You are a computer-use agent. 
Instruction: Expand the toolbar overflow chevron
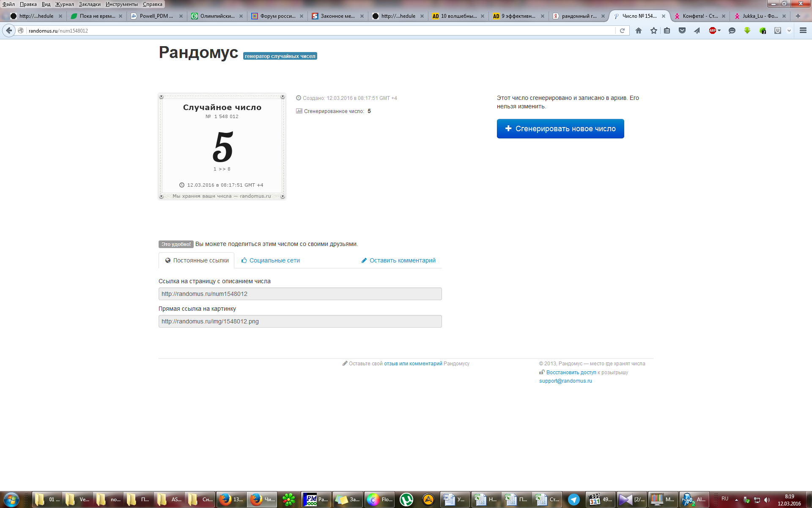click(x=789, y=30)
